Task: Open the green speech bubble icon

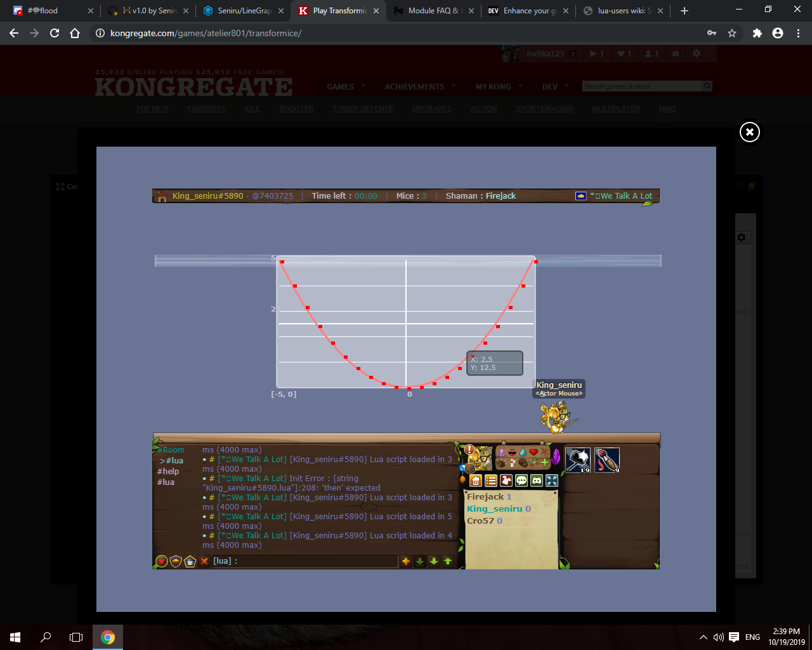Action: click(x=521, y=481)
